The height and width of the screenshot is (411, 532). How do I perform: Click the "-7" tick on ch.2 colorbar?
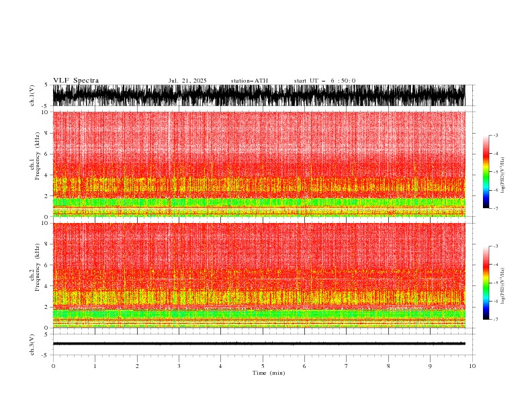[495, 319]
